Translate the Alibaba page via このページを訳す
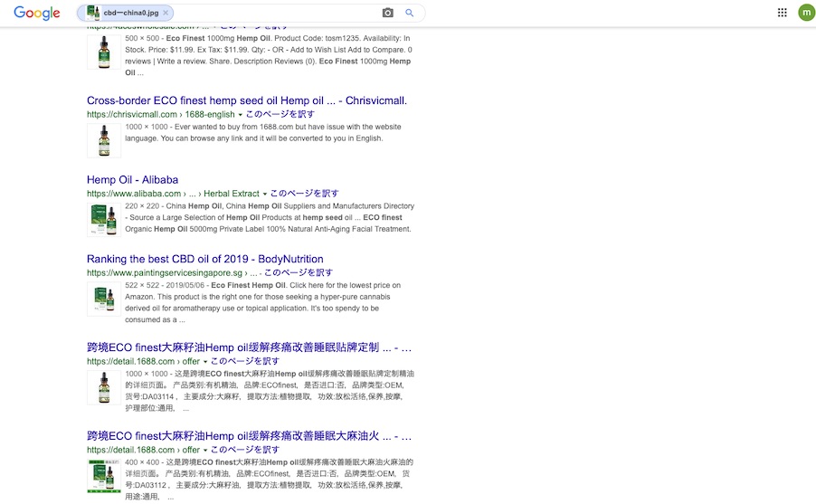The height and width of the screenshot is (504, 816). click(305, 193)
